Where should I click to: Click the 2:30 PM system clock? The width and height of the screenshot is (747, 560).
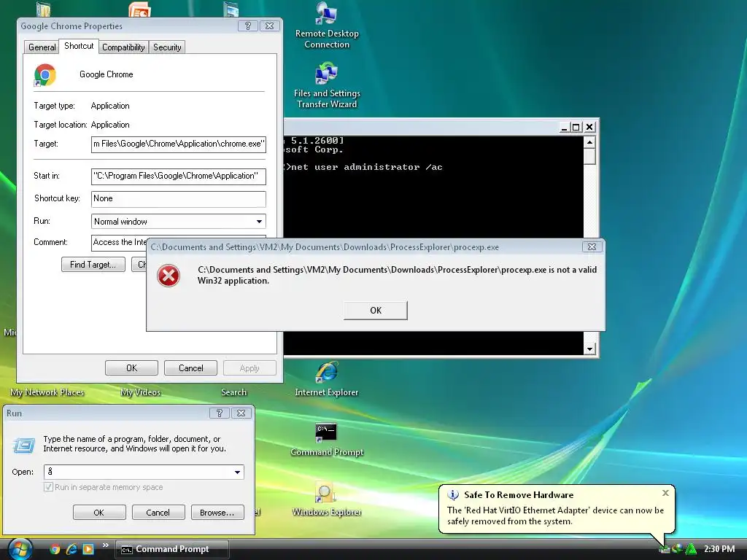pos(719,549)
